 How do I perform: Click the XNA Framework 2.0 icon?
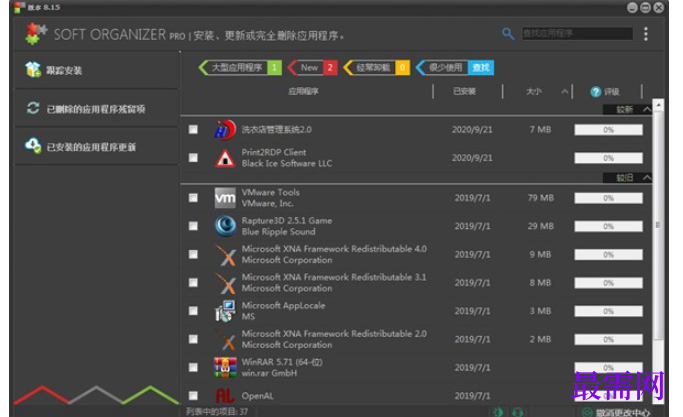(x=226, y=339)
